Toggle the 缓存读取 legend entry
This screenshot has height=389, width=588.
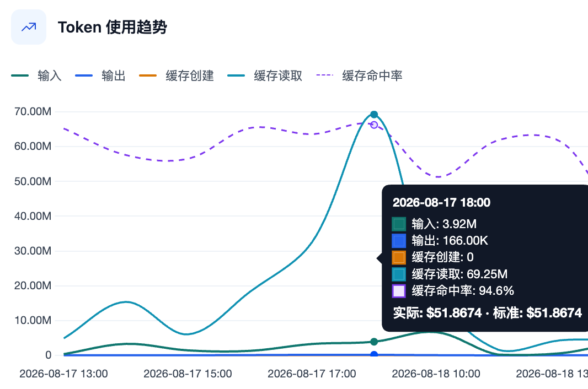265,75
